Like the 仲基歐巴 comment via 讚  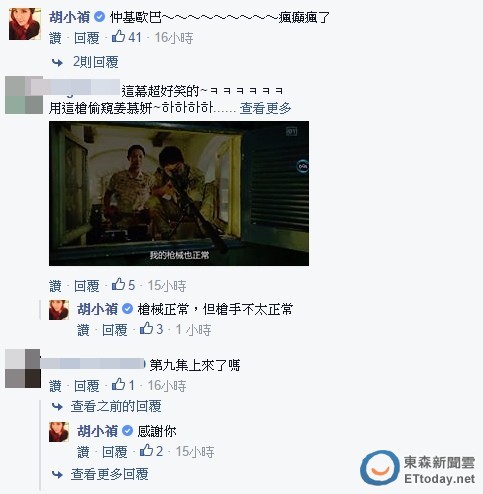tap(55, 38)
